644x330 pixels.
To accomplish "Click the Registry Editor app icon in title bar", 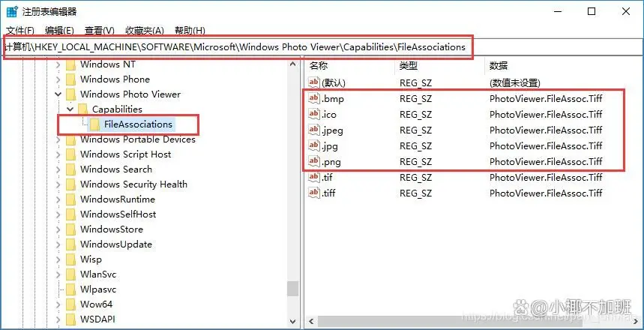I will (x=12, y=12).
